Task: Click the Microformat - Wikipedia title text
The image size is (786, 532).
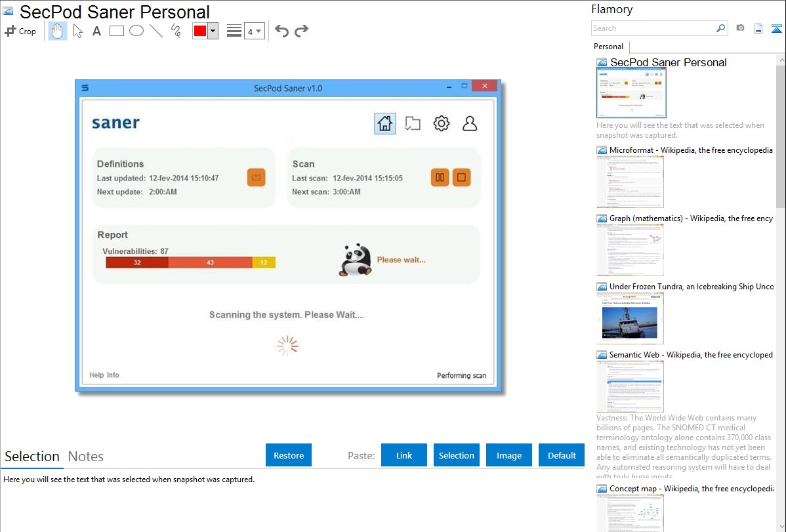Action: click(691, 150)
